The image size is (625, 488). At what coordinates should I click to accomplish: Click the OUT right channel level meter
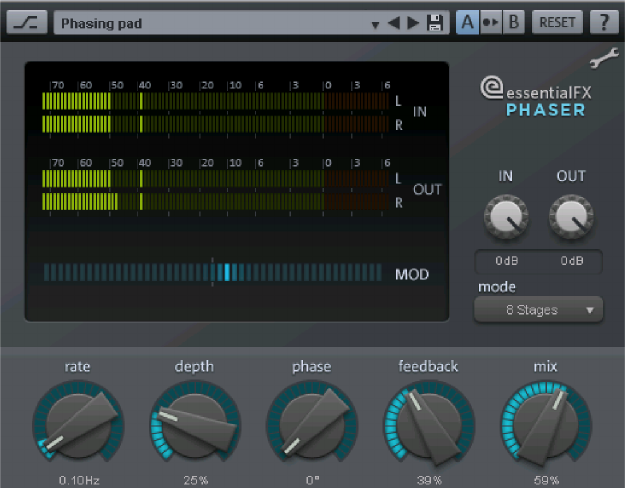215,202
